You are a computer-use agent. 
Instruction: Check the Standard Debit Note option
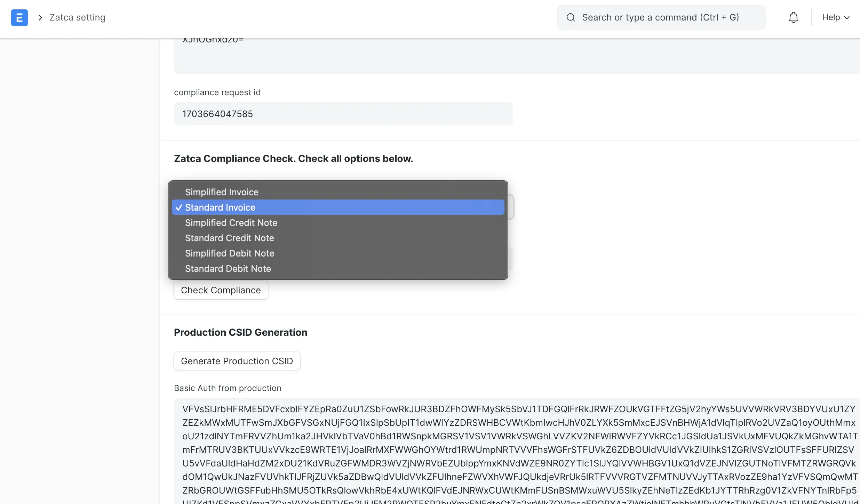click(228, 268)
